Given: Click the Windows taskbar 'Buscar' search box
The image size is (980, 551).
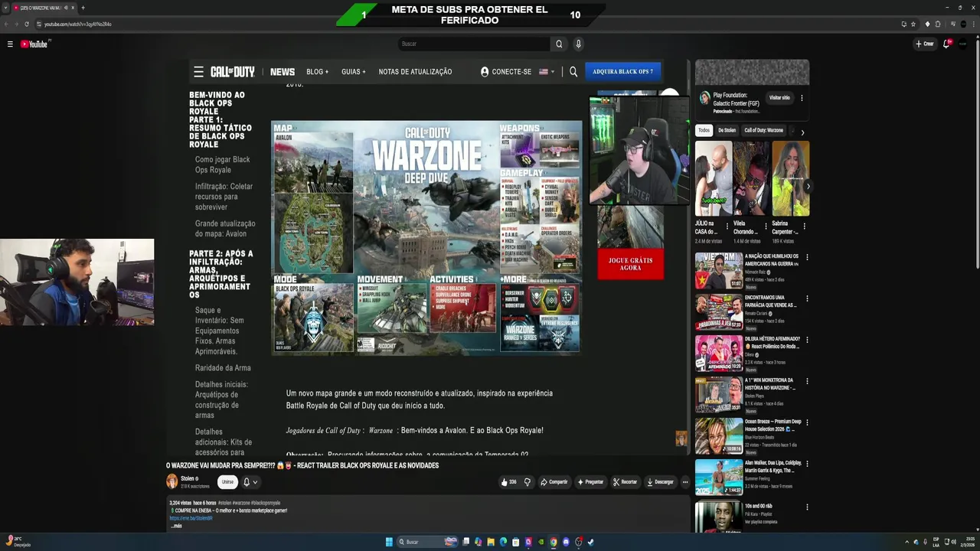Looking at the screenshot, I should pos(427,542).
